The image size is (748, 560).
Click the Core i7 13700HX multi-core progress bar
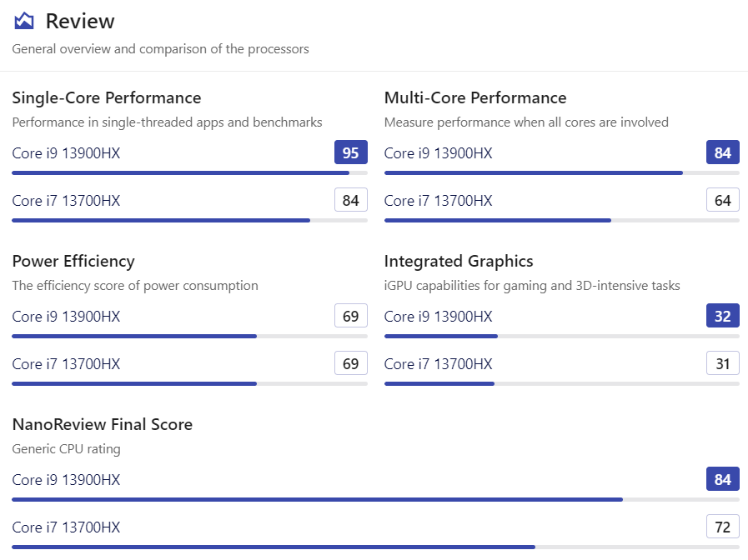coord(498,220)
